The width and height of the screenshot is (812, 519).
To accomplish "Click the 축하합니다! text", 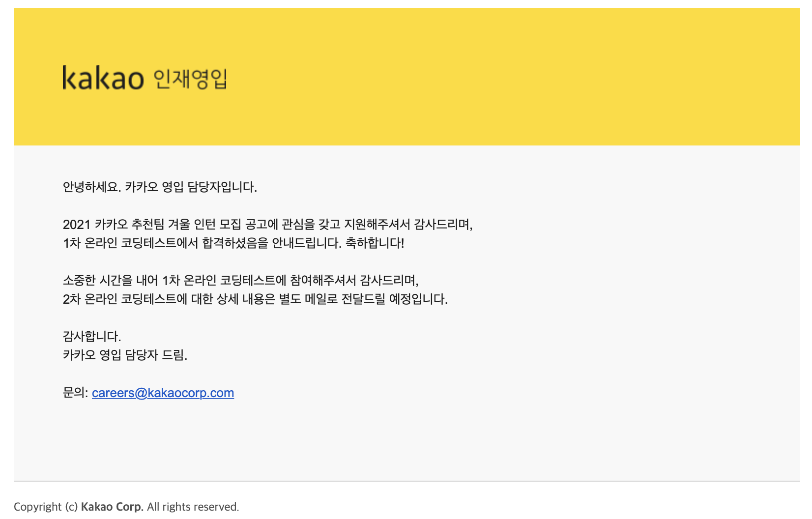I will click(375, 243).
